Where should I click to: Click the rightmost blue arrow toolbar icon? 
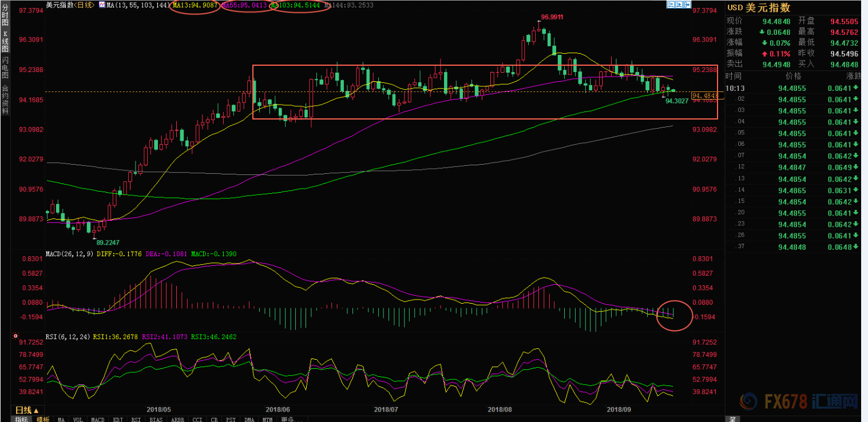point(688,5)
